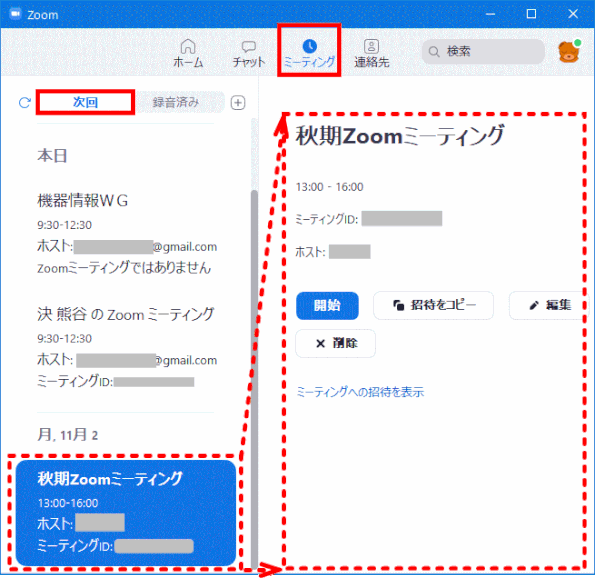Open the ホーム tab

(x=188, y=53)
